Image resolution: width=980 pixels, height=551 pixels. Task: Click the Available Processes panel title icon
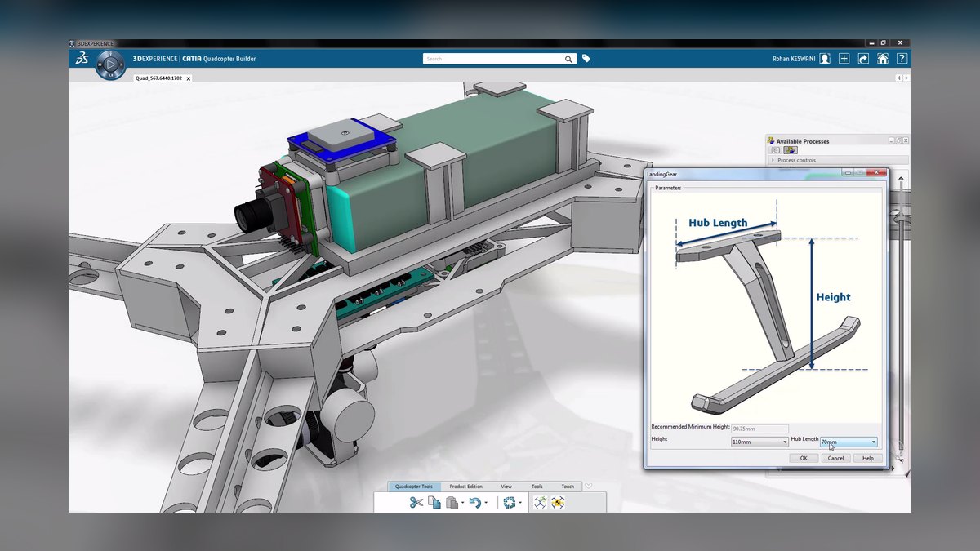771,141
